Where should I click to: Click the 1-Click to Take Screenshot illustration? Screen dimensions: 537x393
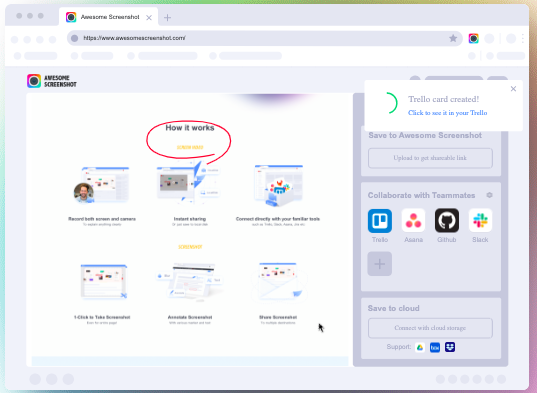(x=104, y=281)
